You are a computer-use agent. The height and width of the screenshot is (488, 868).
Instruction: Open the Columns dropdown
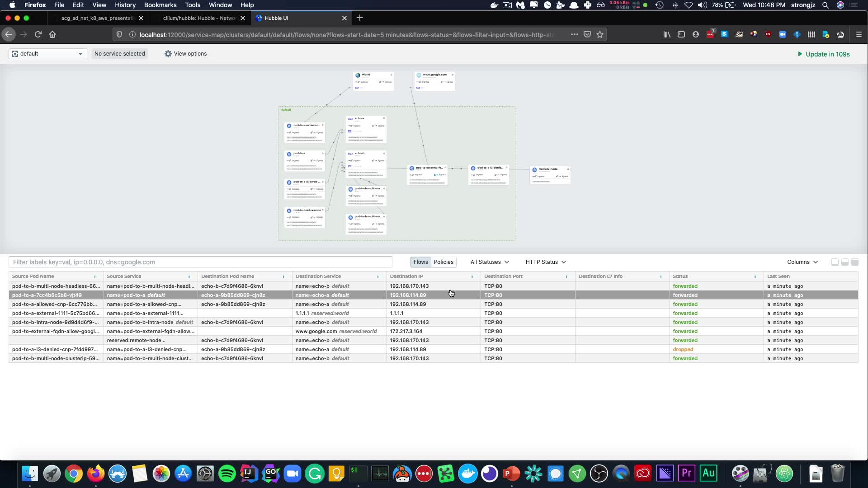pos(802,262)
